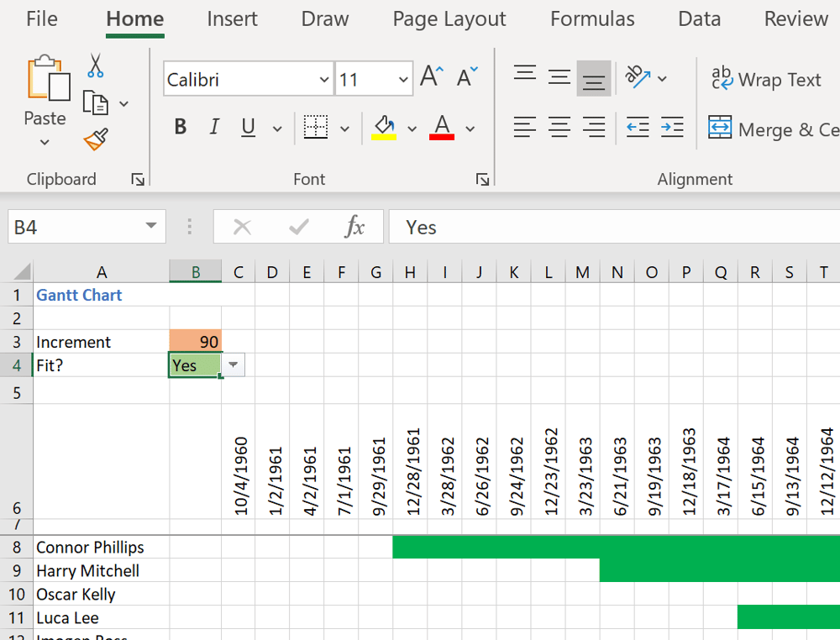The width and height of the screenshot is (840, 640).
Task: Select cell B3 containing 90
Action: (195, 341)
